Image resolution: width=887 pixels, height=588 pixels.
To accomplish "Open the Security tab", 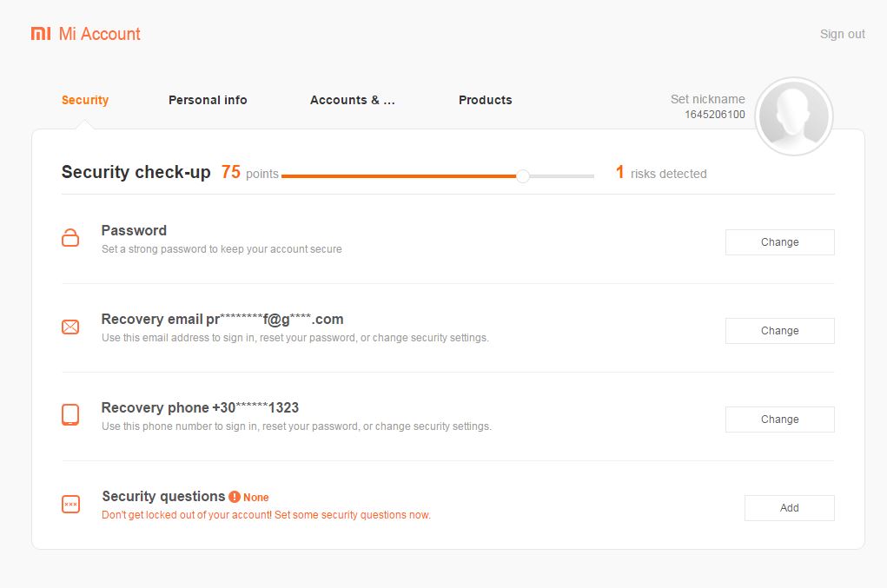I will pyautogui.click(x=85, y=100).
